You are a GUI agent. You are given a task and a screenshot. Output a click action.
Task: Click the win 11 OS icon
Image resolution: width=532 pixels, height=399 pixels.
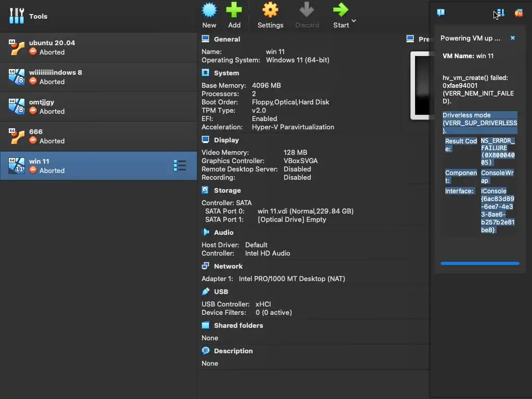point(17,166)
